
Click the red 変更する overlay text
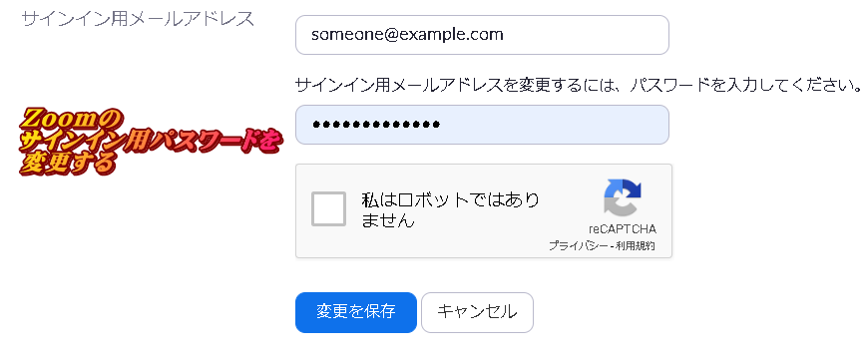(69, 164)
